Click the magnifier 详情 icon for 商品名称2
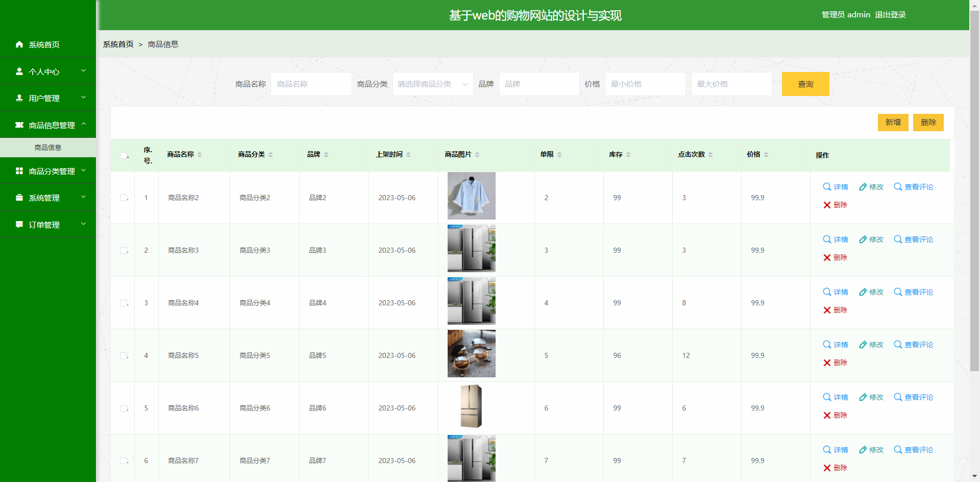Viewport: 980px width, 482px height. [x=827, y=187]
